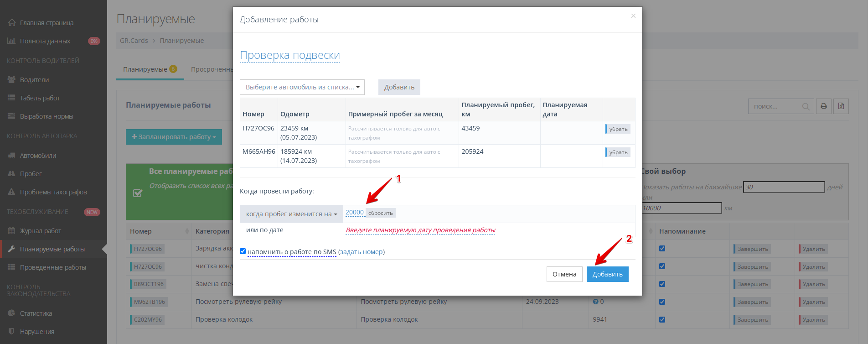
Task: Click the Автомобили car icon in sidebar
Action: [11, 156]
